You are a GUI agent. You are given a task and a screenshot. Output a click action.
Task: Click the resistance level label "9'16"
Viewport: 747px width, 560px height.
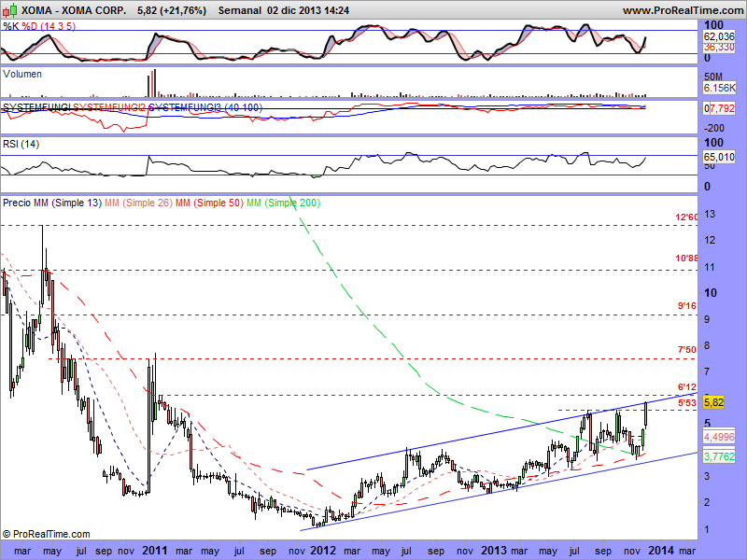pos(687,305)
